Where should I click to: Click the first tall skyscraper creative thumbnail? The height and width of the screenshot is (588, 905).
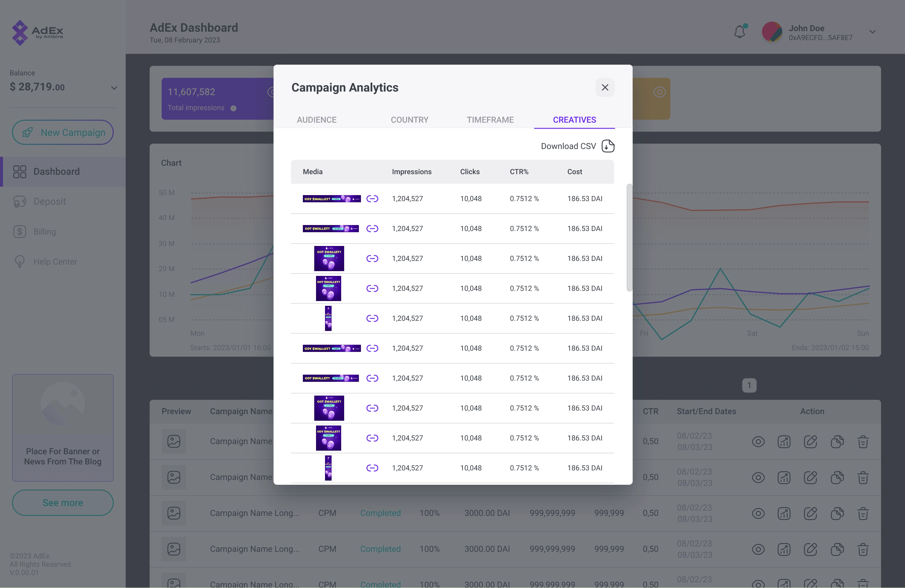[328, 318]
